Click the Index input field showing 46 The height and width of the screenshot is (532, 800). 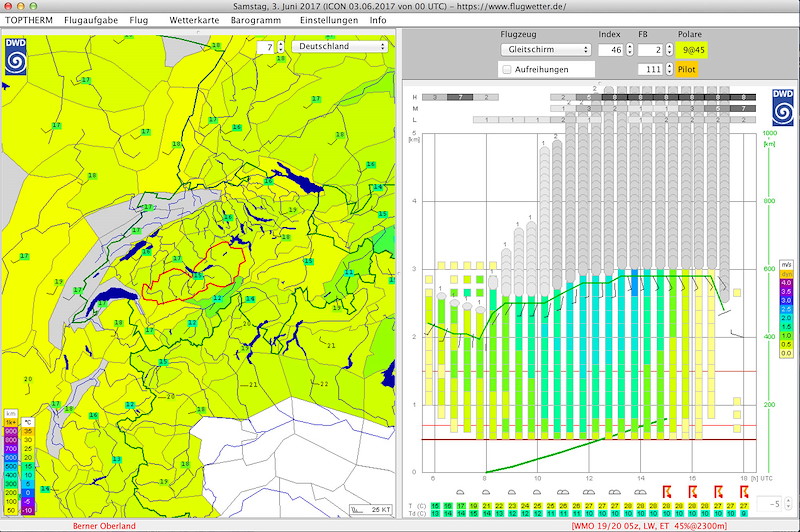point(611,49)
